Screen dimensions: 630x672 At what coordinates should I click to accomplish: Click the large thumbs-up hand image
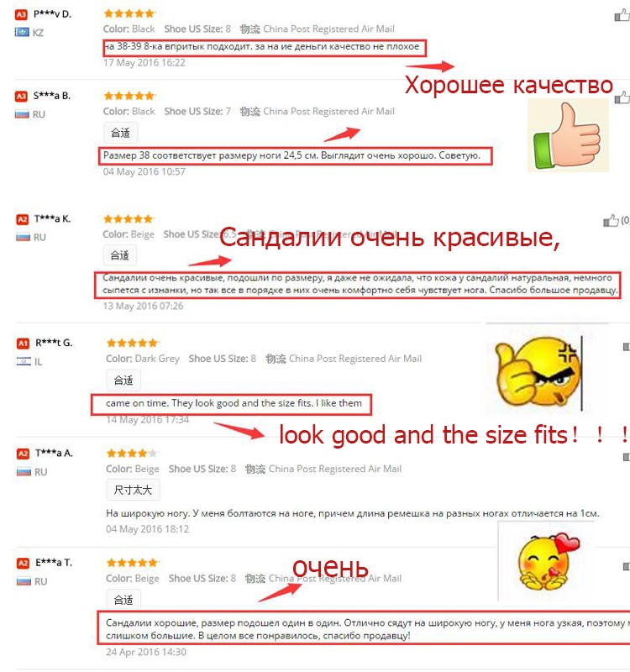coord(568,135)
